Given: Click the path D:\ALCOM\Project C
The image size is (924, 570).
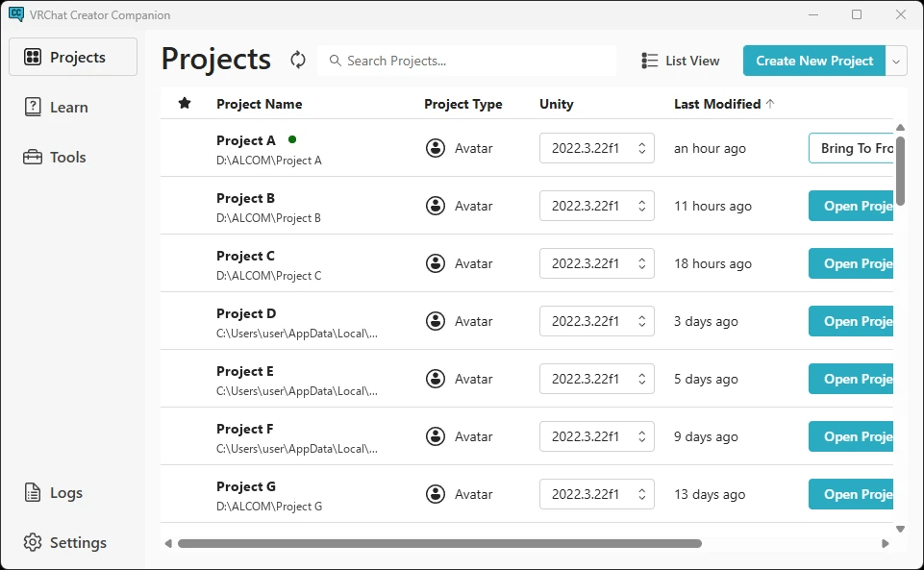Looking at the screenshot, I should 268,276.
